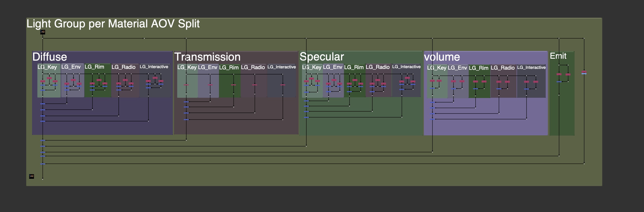Select the lone pink node right of Emit
The width and height of the screenshot is (644, 212).
tap(584, 72)
